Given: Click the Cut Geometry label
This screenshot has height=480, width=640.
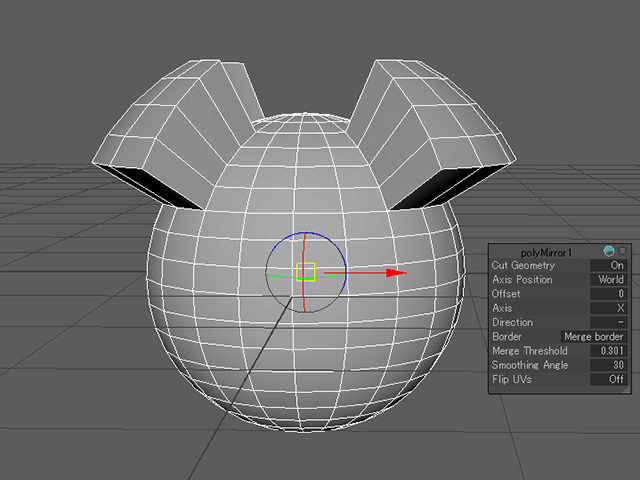Looking at the screenshot, I should 523,265.
